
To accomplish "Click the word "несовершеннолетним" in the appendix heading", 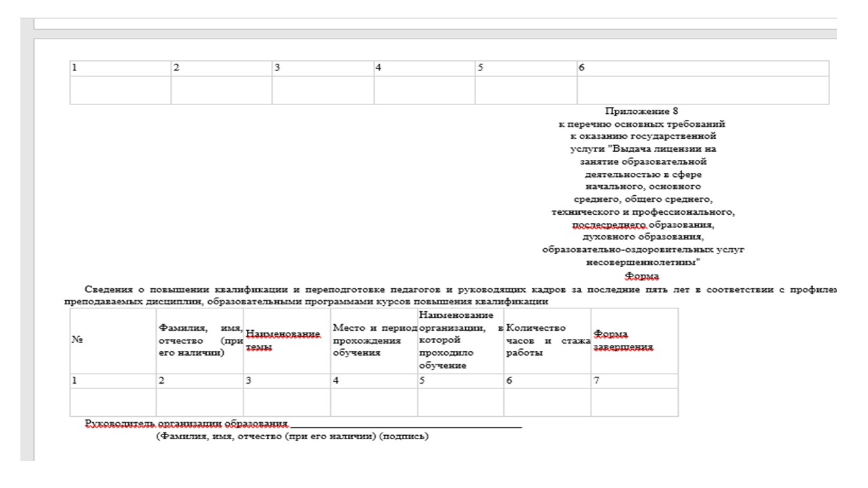I will point(643,262).
